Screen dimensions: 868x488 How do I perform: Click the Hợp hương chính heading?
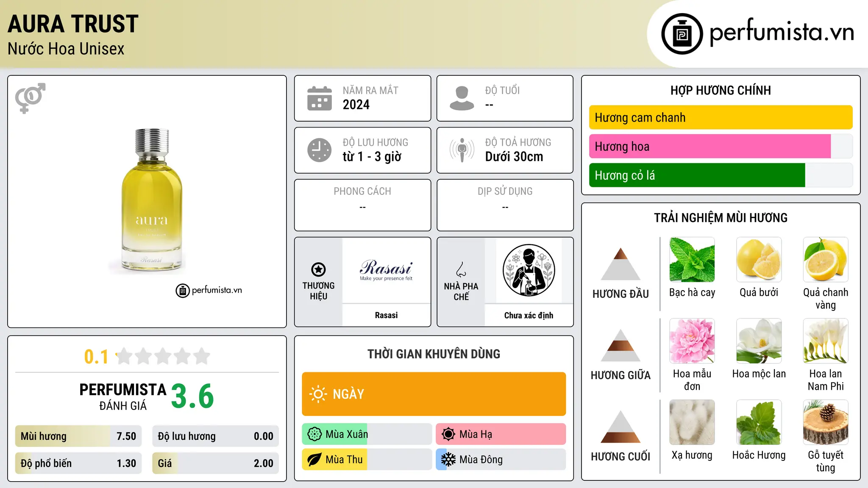pyautogui.click(x=721, y=90)
